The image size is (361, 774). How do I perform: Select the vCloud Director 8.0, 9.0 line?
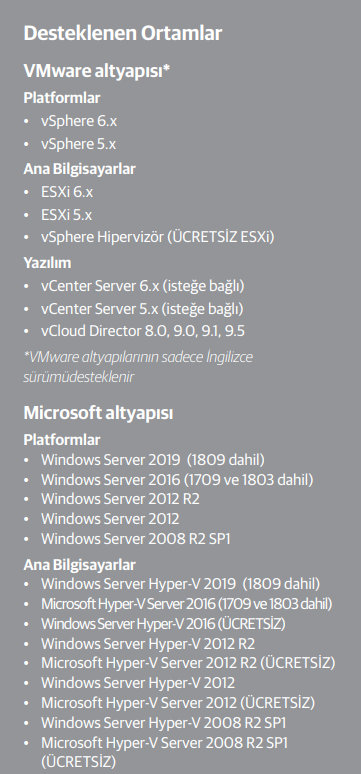pyautogui.click(x=143, y=331)
